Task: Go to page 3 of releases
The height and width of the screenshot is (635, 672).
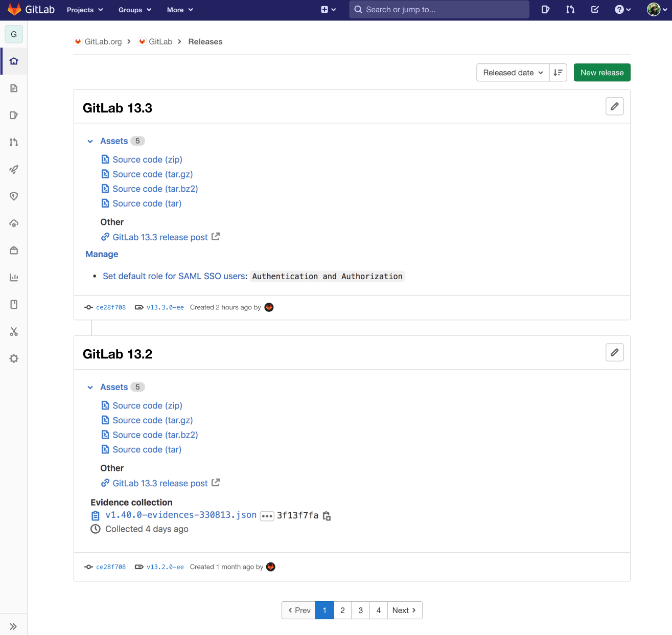Action: [360, 610]
